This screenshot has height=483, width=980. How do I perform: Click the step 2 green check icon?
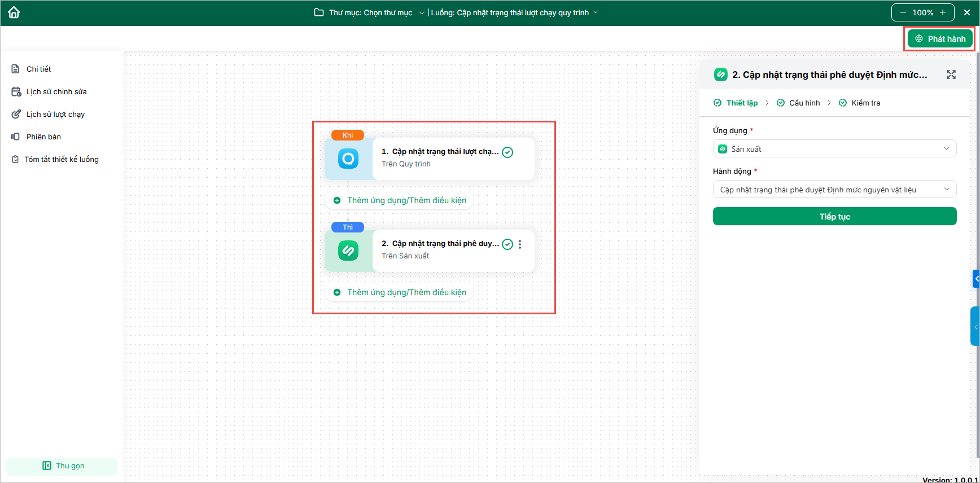[508, 244]
